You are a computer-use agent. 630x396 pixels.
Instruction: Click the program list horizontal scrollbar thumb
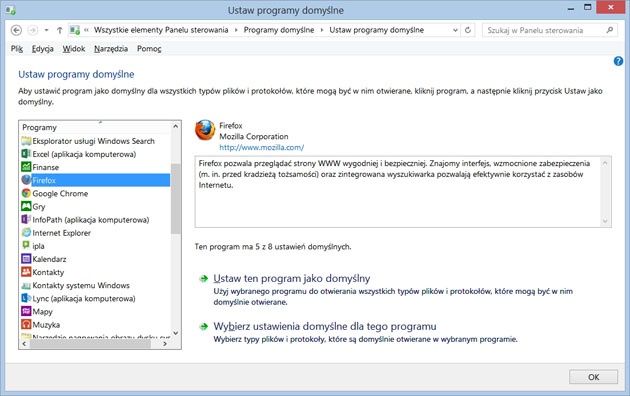(x=90, y=344)
